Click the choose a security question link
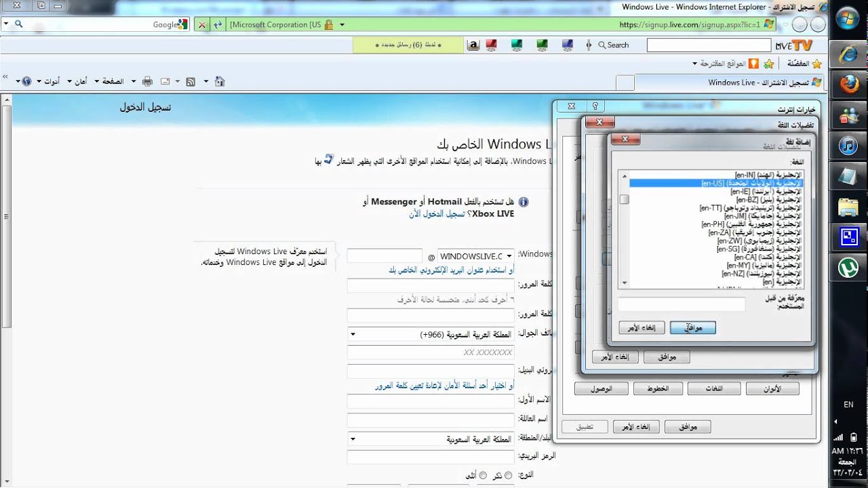The width and height of the screenshot is (868, 488). 444,386
